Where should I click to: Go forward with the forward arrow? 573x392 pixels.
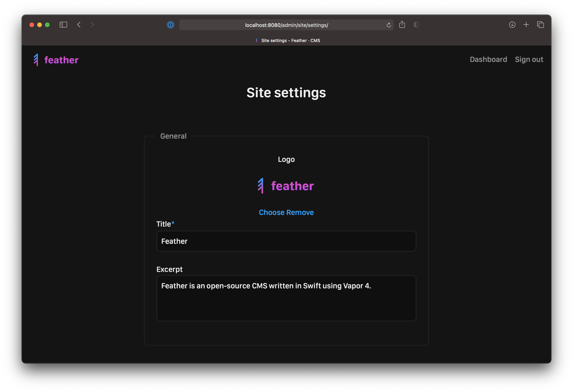tap(92, 25)
